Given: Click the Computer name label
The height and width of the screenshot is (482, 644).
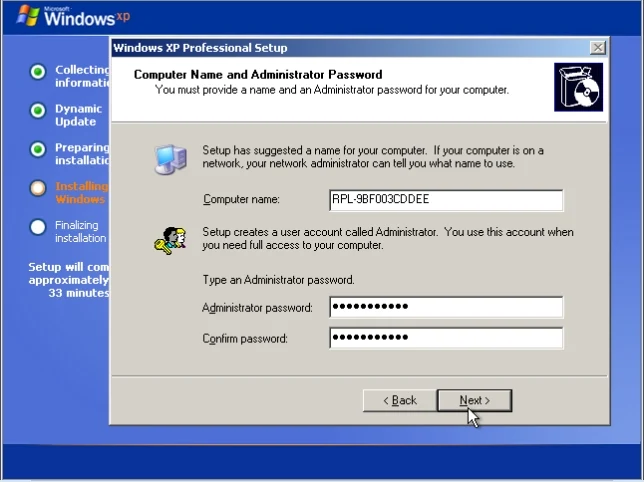Looking at the screenshot, I should (241, 199).
